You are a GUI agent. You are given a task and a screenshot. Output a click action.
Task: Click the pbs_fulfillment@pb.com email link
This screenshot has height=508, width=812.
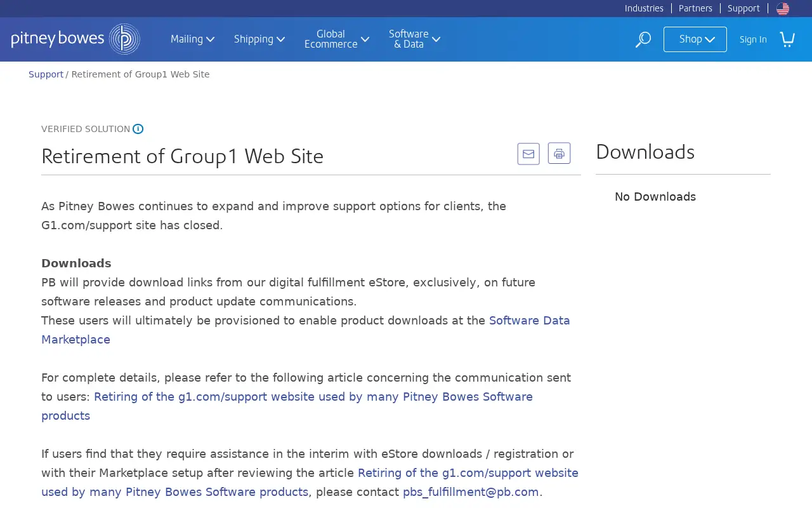(471, 492)
